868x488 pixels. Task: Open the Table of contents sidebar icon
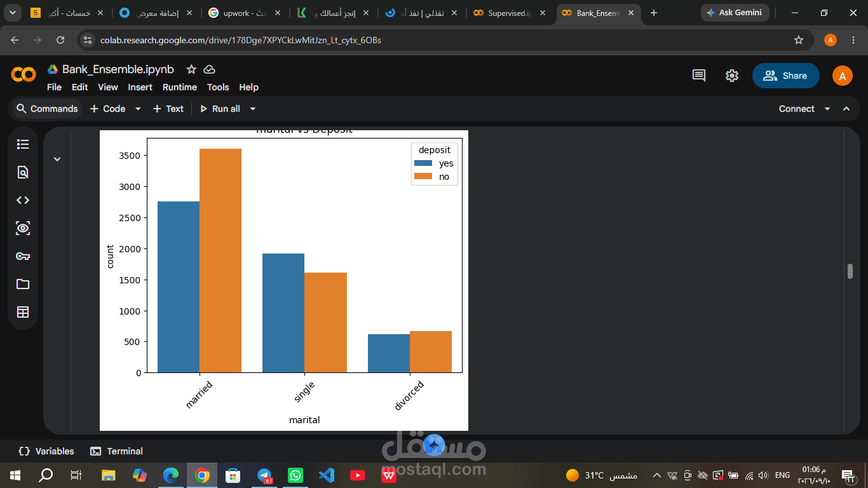coord(23,144)
